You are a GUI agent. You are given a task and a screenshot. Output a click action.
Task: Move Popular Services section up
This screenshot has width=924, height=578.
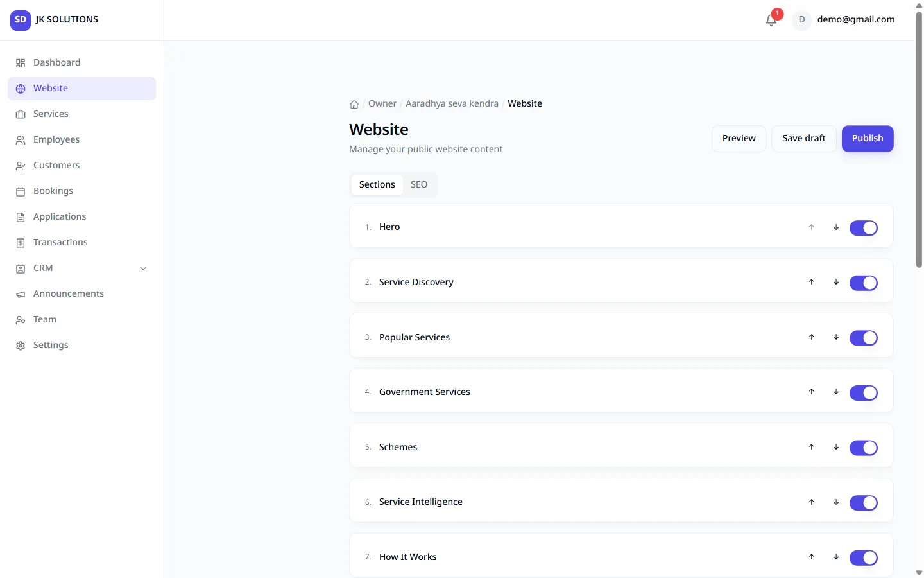(812, 337)
